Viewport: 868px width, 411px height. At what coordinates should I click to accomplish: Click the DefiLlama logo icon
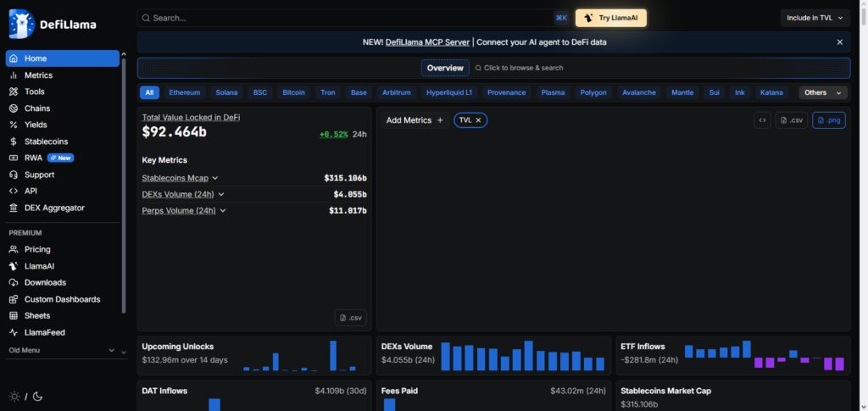tap(22, 25)
